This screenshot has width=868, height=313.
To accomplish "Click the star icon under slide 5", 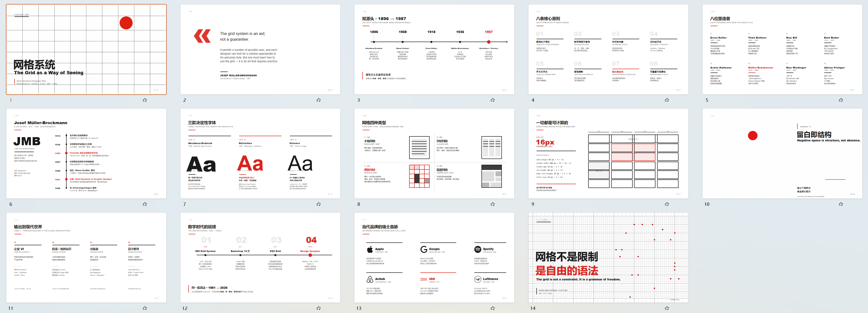I will (841, 100).
